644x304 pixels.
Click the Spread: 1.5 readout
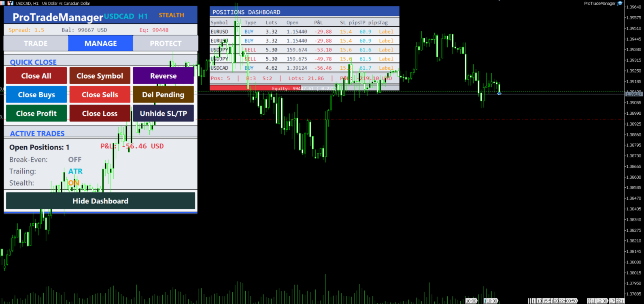coord(26,30)
